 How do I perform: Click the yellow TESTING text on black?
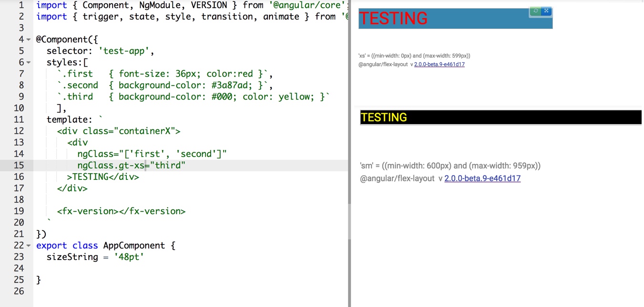point(384,118)
